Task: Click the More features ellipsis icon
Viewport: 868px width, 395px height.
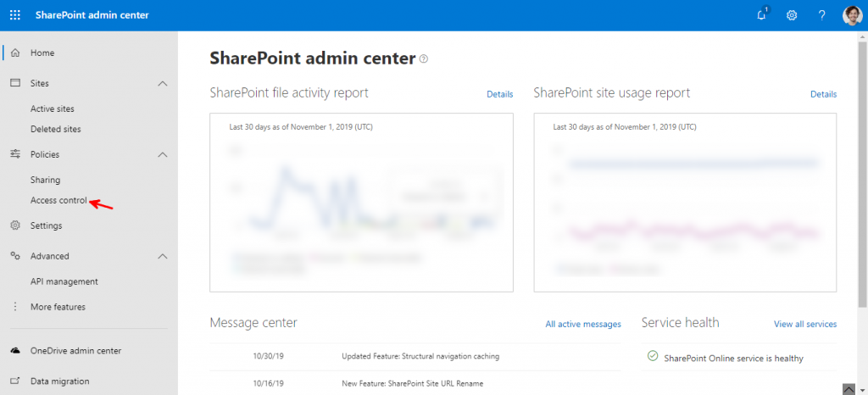Action: (x=15, y=307)
